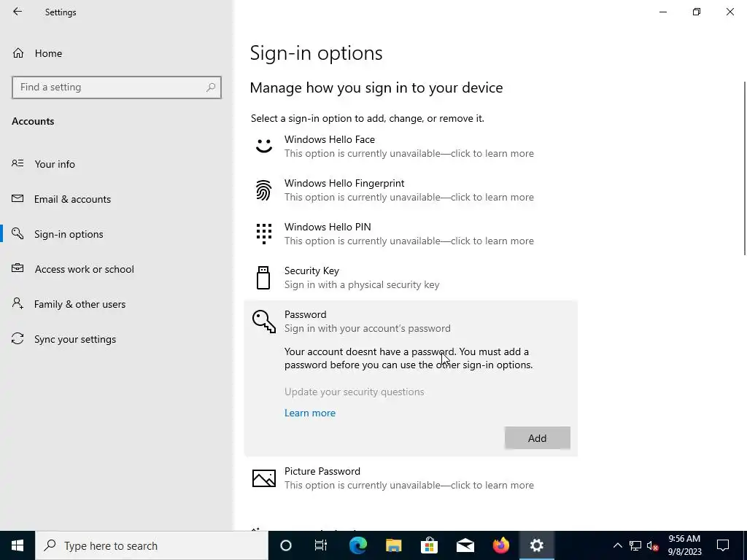Click the Settings gear in taskbar

[536, 545]
